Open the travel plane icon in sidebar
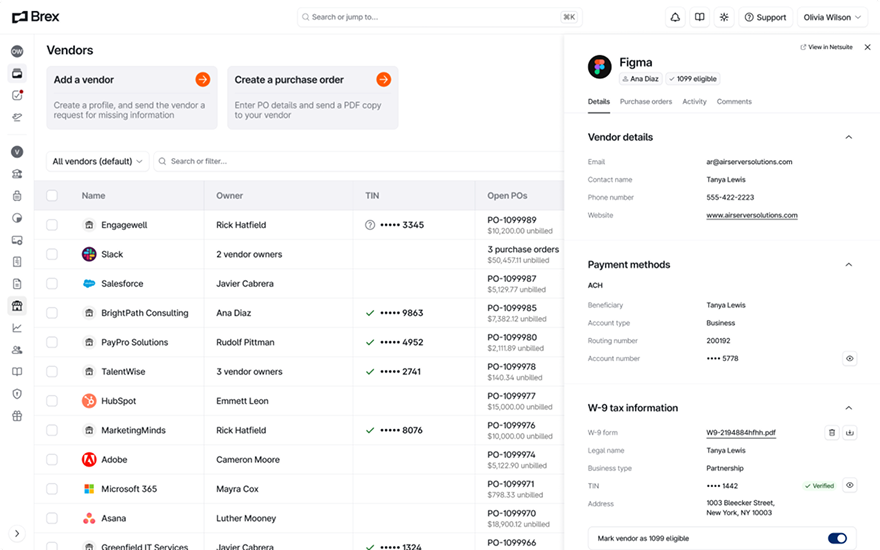 point(17,117)
